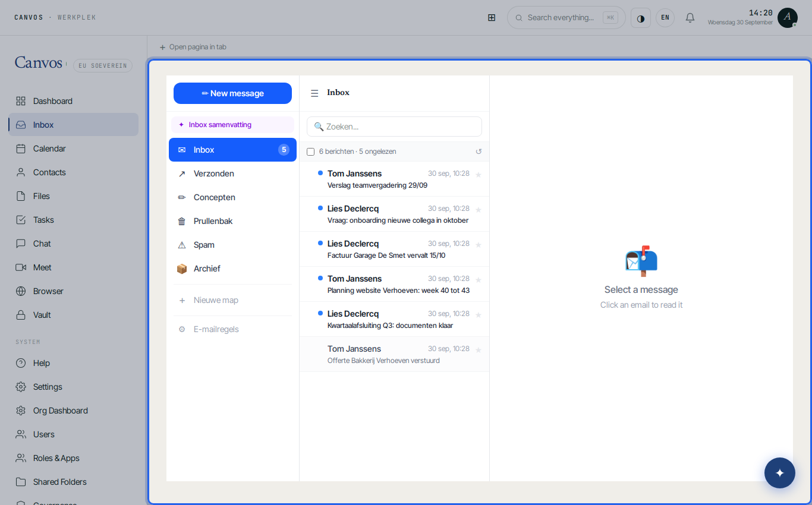The image size is (812, 505).
Task: Go to Contacts in the sidebar
Action: tap(74, 172)
